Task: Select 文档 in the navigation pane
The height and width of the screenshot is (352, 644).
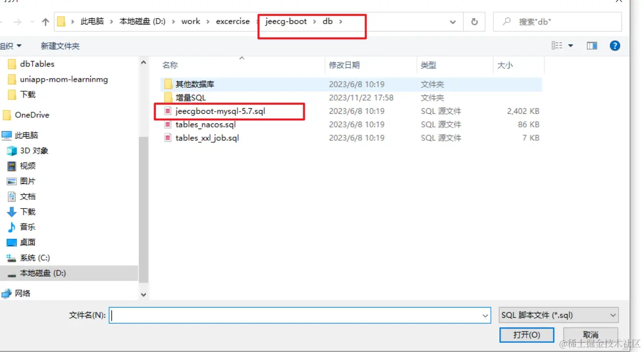Action: tap(28, 196)
